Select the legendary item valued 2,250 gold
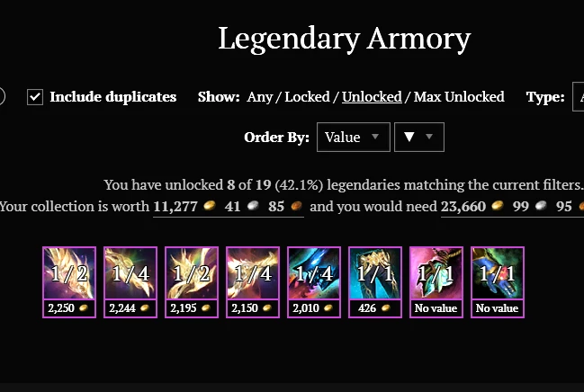The width and height of the screenshot is (584, 392). 69,273
